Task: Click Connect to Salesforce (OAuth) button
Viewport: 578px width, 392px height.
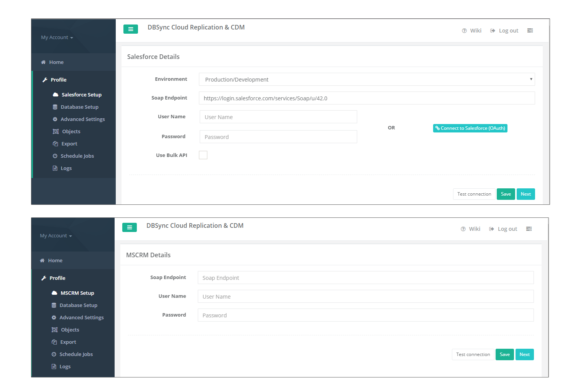Action: coord(470,128)
